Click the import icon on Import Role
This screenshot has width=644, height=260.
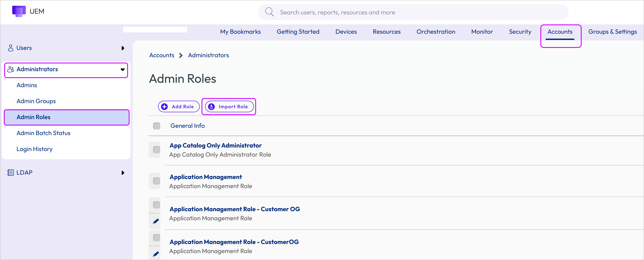(211, 106)
